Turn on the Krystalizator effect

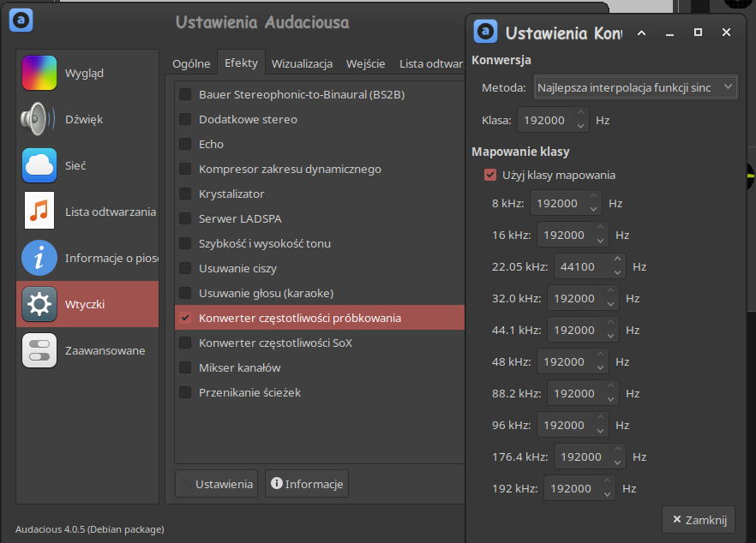click(x=185, y=194)
